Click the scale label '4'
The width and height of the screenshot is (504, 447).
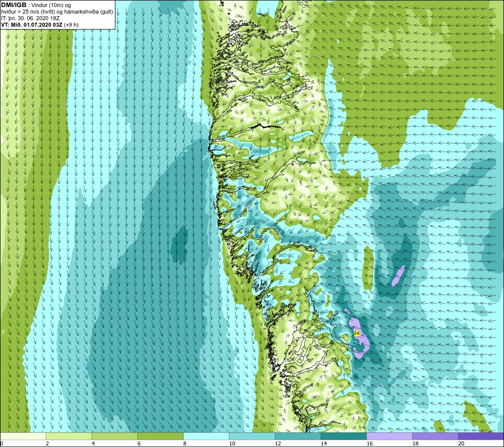pyautogui.click(x=93, y=443)
